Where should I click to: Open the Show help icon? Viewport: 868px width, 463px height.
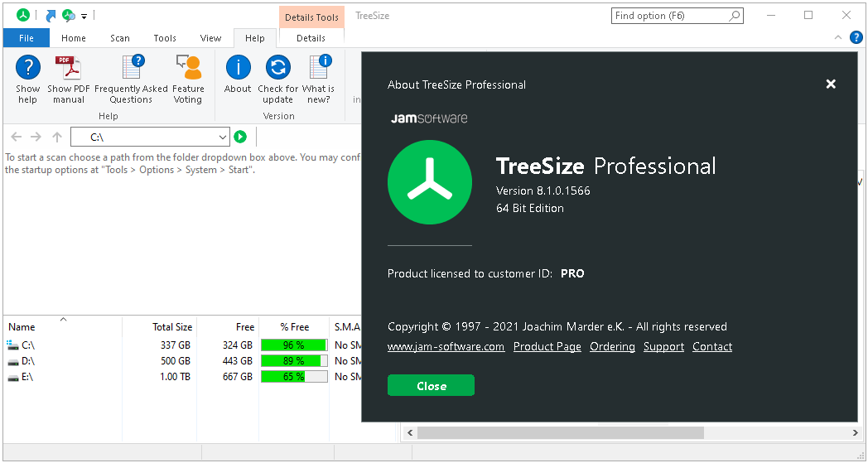click(27, 68)
